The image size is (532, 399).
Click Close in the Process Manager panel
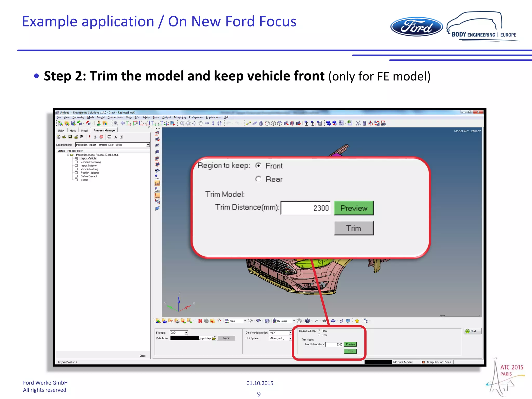(x=143, y=356)
